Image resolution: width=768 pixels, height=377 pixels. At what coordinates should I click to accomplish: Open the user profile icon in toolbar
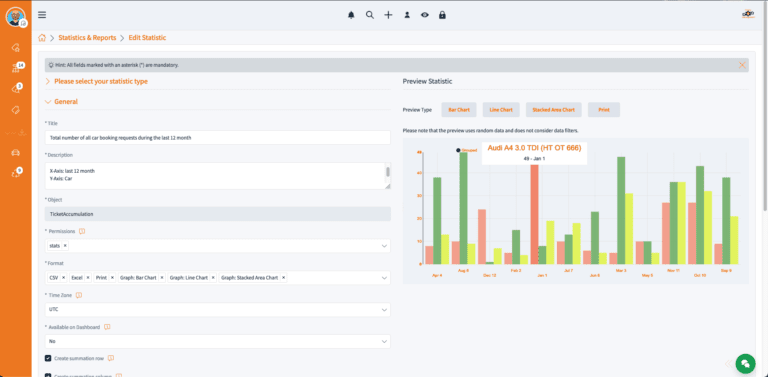pyautogui.click(x=407, y=15)
